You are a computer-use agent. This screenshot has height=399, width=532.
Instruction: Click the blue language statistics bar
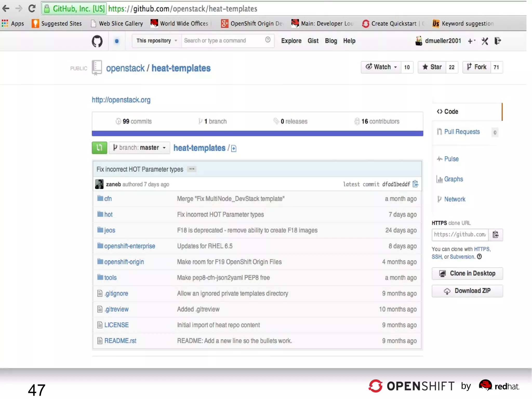coord(257,133)
